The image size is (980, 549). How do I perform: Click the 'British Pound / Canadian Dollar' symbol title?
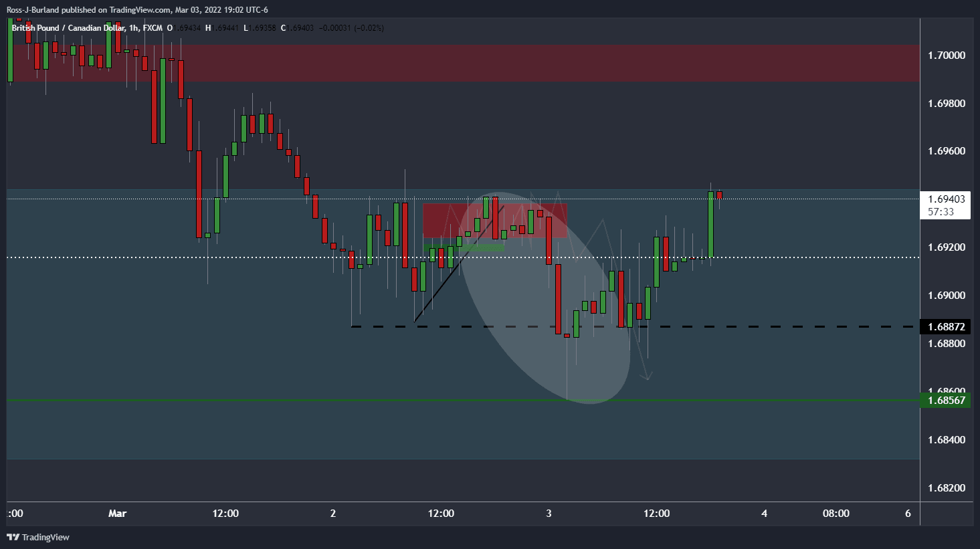pos(68,28)
